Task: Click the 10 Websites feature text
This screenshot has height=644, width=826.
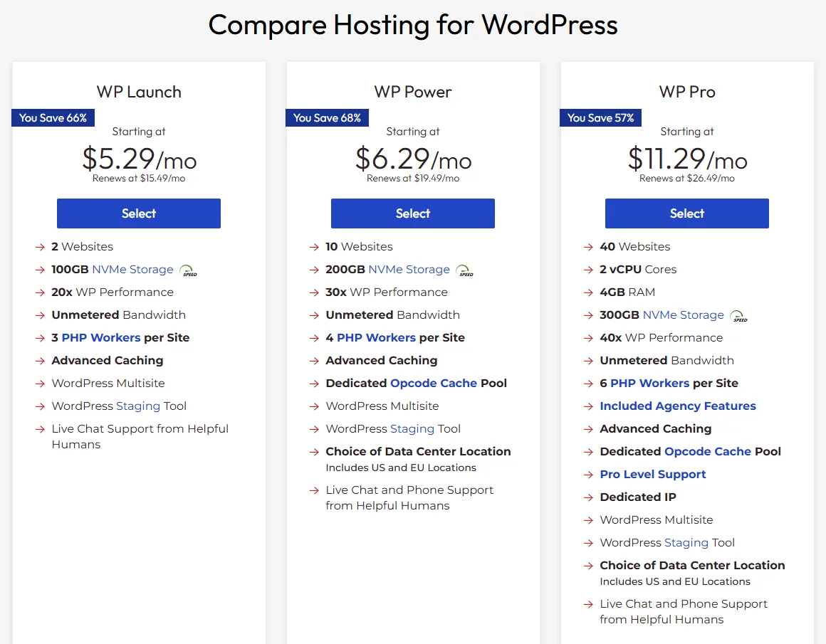Action: (x=360, y=246)
